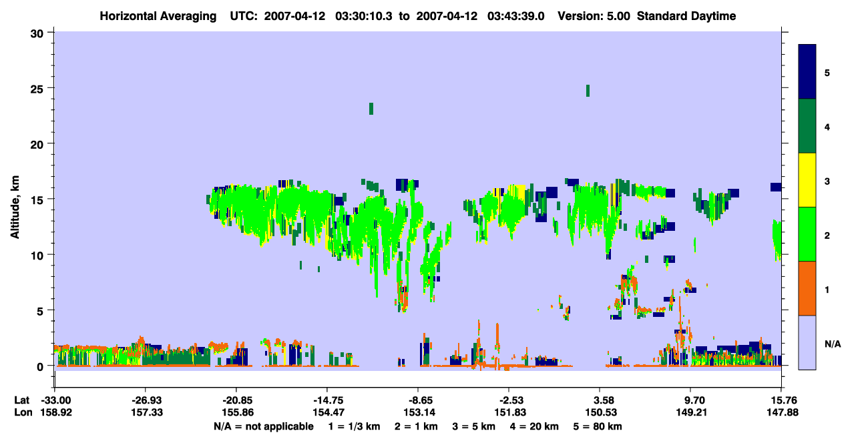Click the dark blue color bar segment labeled 5
Viewport: 868px width, 445px height.
[x=807, y=71]
